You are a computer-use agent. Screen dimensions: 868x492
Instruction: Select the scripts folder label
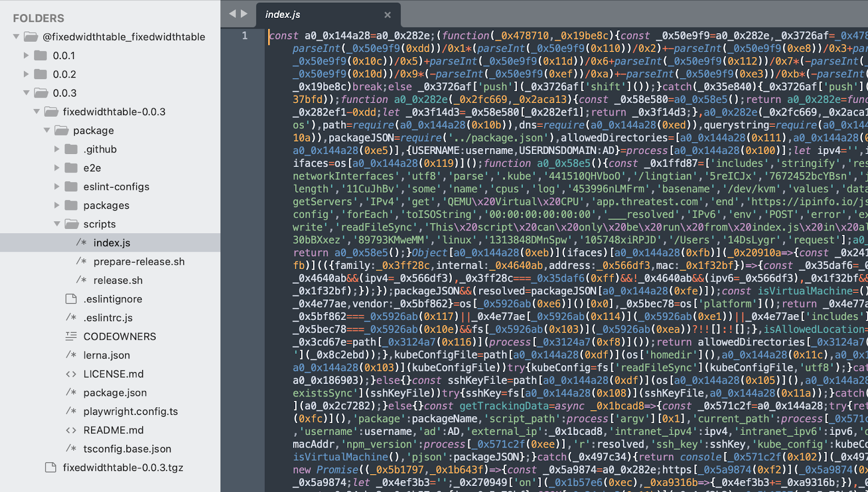click(100, 224)
